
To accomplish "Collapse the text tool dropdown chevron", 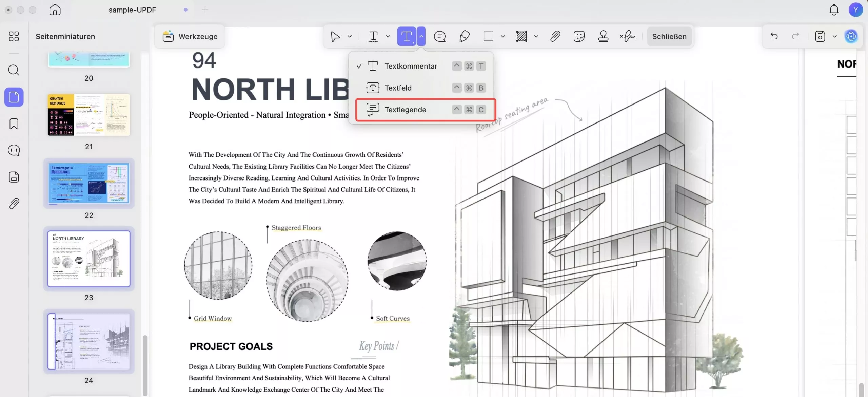I will pos(421,36).
